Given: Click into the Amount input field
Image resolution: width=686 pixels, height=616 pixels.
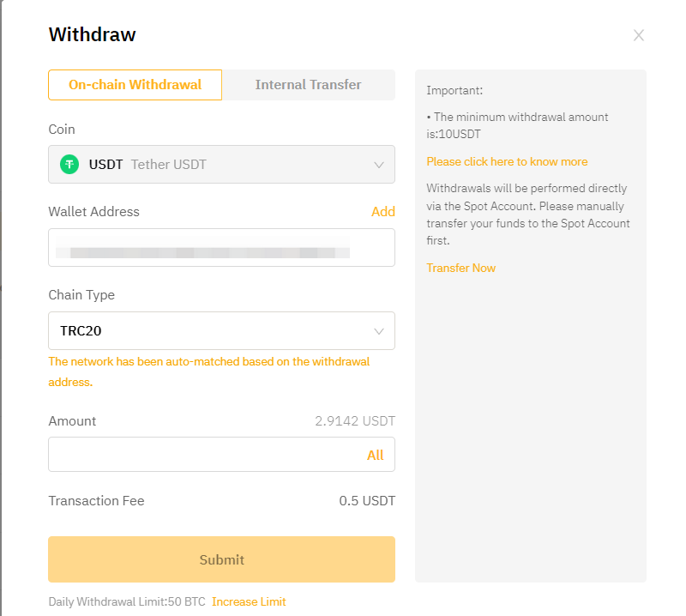Looking at the screenshot, I should (202, 455).
